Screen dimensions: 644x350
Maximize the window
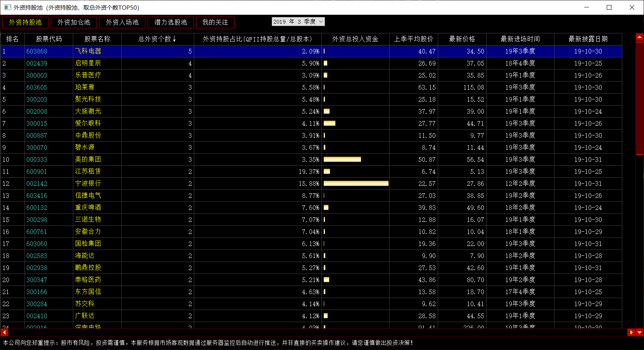[609, 7]
